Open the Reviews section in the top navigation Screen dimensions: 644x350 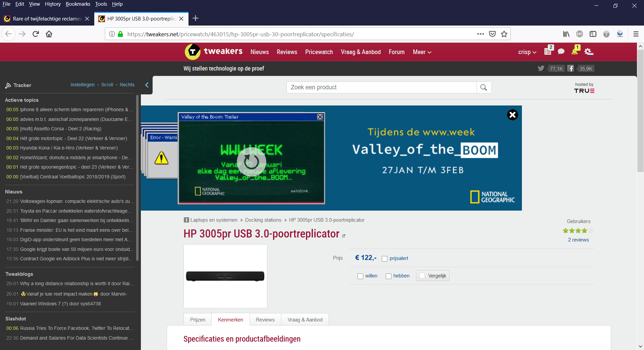287,52
